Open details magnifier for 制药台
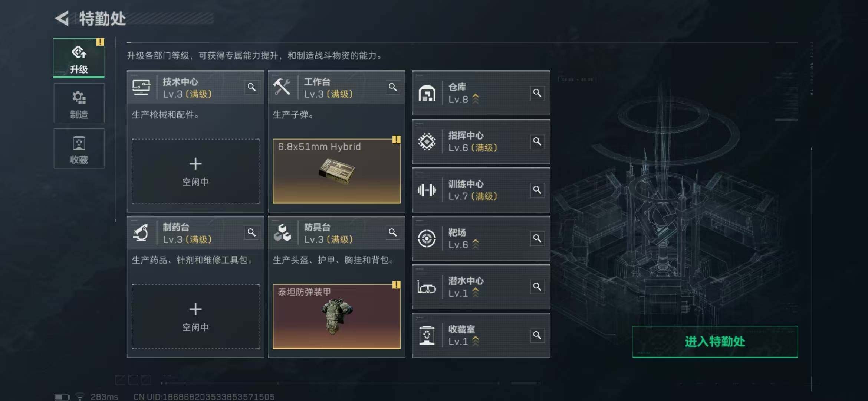The height and width of the screenshot is (401, 868). [x=251, y=233]
